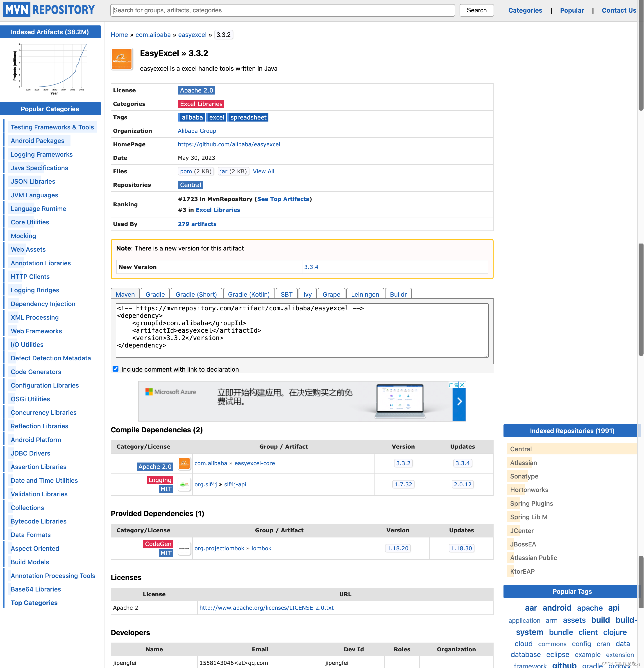Screen dimensions: 644x668
Task: Open the Categories menu in the header
Action: tap(525, 10)
